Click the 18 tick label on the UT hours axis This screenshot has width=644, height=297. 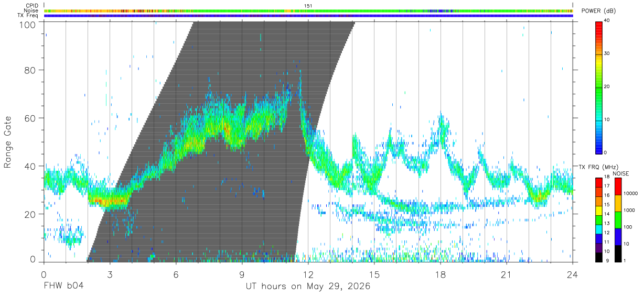pos(441,274)
